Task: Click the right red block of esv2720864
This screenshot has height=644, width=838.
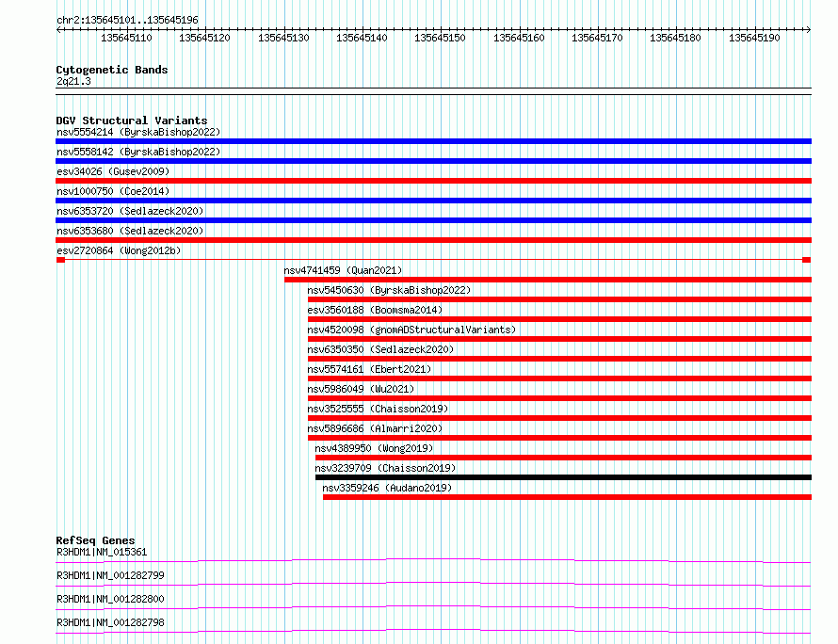Action: coord(807,260)
